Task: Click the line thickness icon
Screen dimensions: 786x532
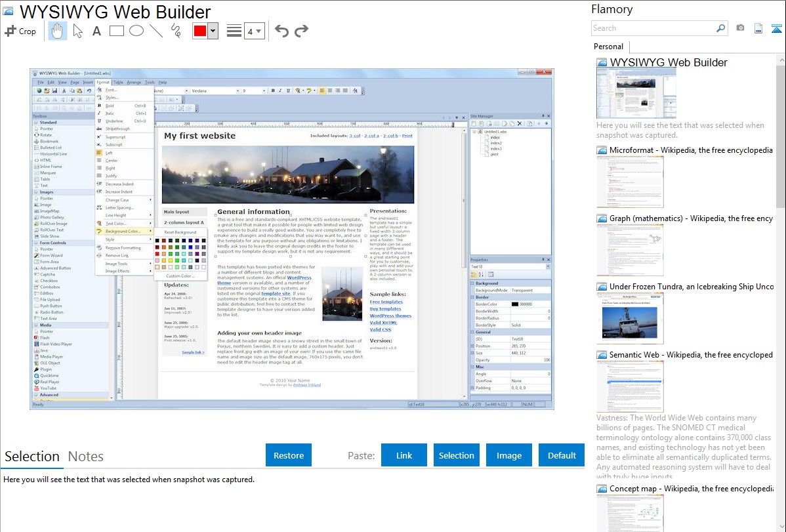Action: [234, 31]
